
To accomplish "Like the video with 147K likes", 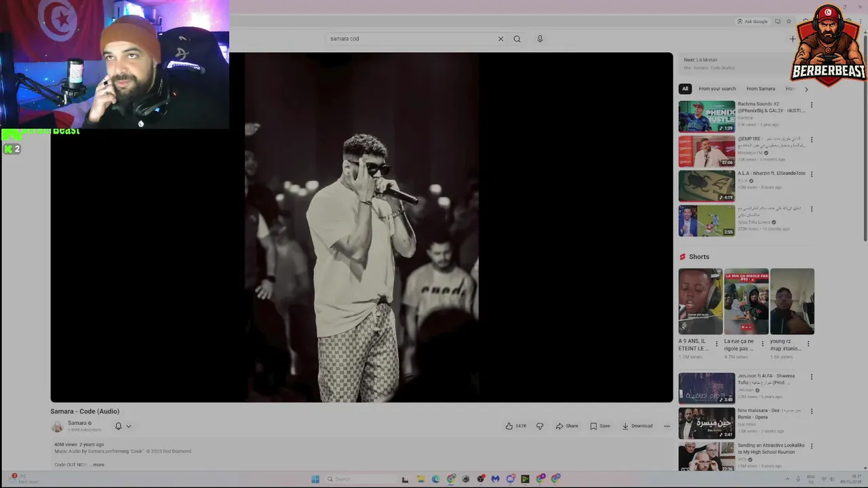I will [515, 426].
